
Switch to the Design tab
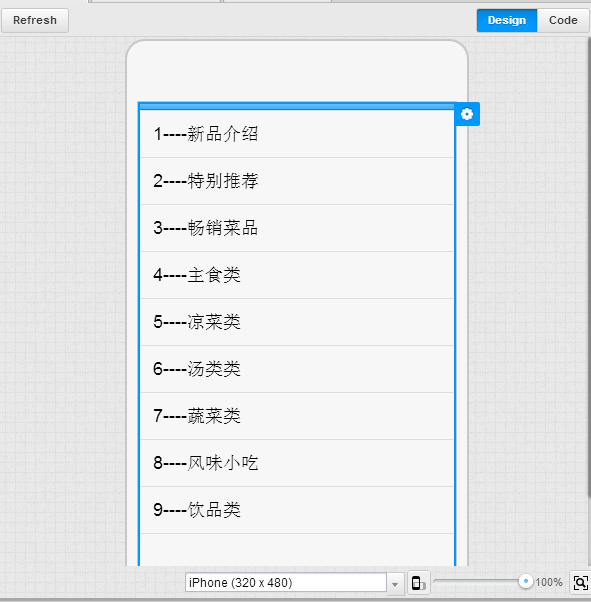click(507, 20)
